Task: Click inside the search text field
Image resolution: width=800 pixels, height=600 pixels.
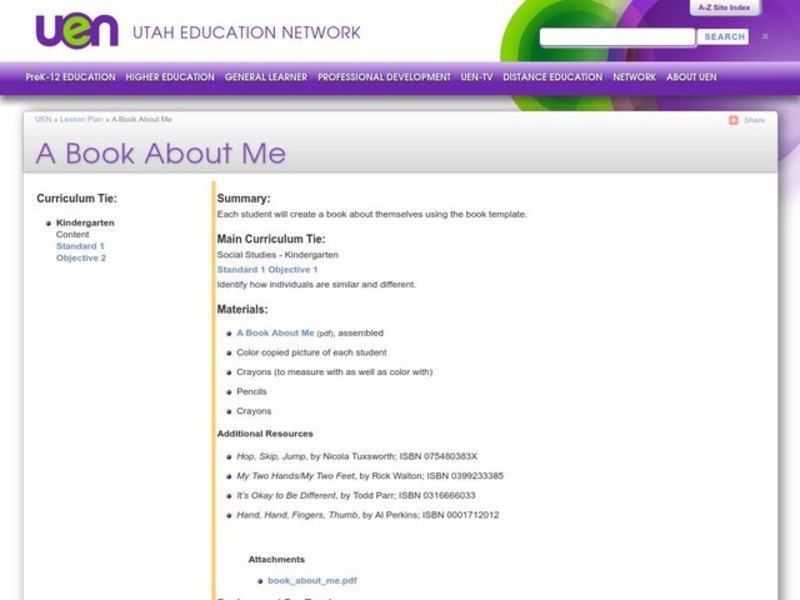Action: pos(617,37)
